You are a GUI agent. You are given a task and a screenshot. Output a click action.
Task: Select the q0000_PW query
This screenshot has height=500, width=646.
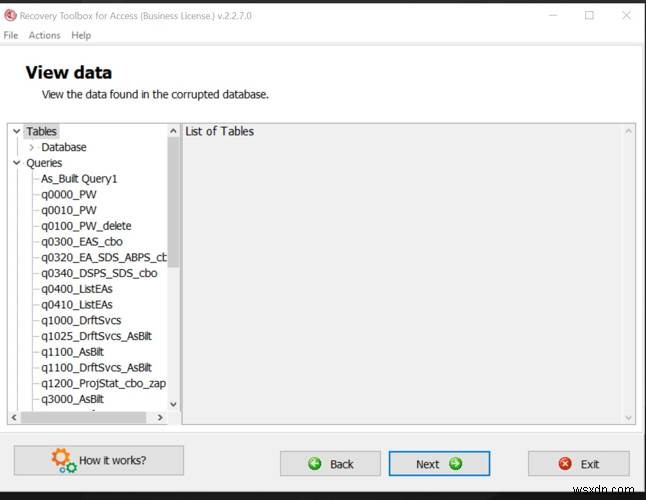[69, 194]
